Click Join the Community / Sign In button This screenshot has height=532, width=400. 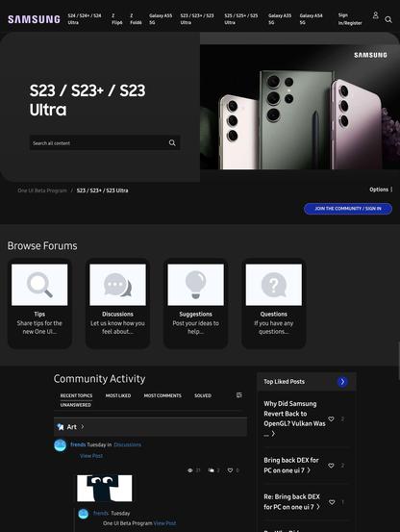click(x=348, y=209)
